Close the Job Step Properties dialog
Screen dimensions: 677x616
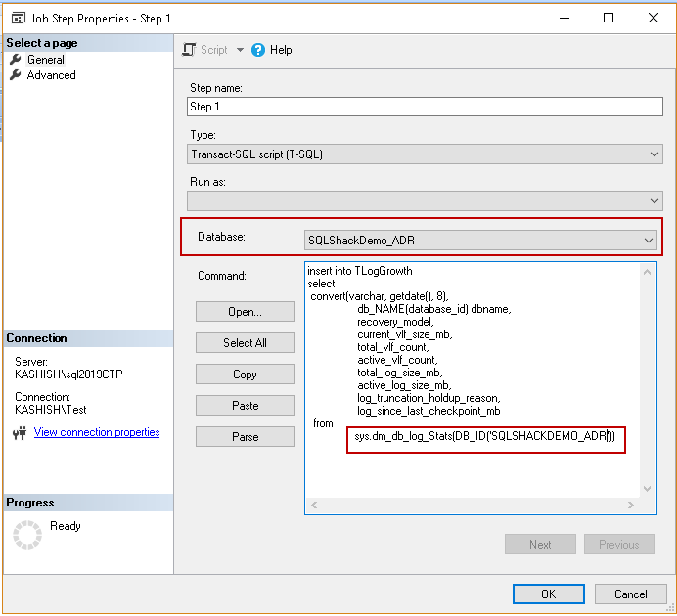(x=654, y=18)
